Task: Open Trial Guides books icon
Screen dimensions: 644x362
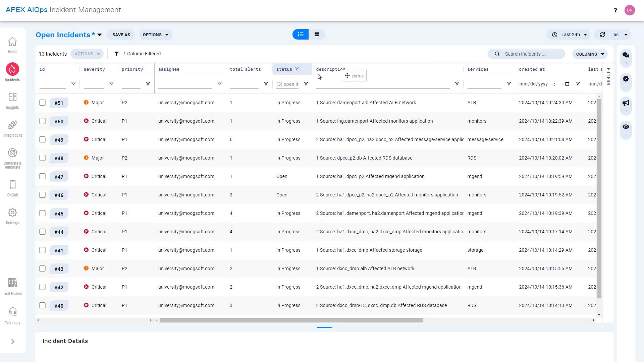Action: [12, 283]
